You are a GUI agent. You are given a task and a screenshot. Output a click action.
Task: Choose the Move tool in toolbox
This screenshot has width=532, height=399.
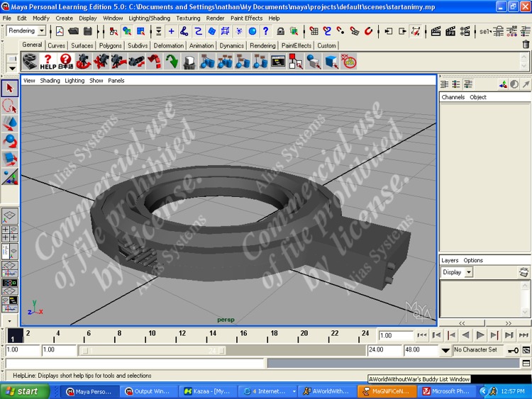click(10, 124)
